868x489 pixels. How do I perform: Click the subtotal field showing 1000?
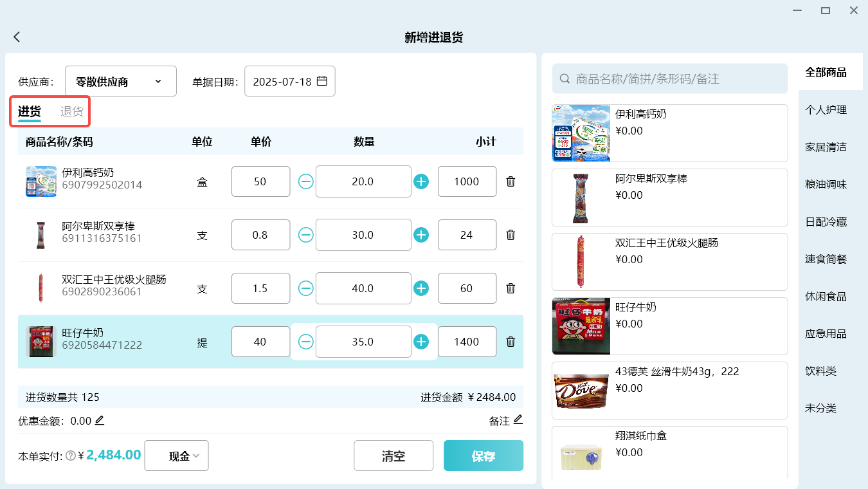pyautogui.click(x=467, y=181)
